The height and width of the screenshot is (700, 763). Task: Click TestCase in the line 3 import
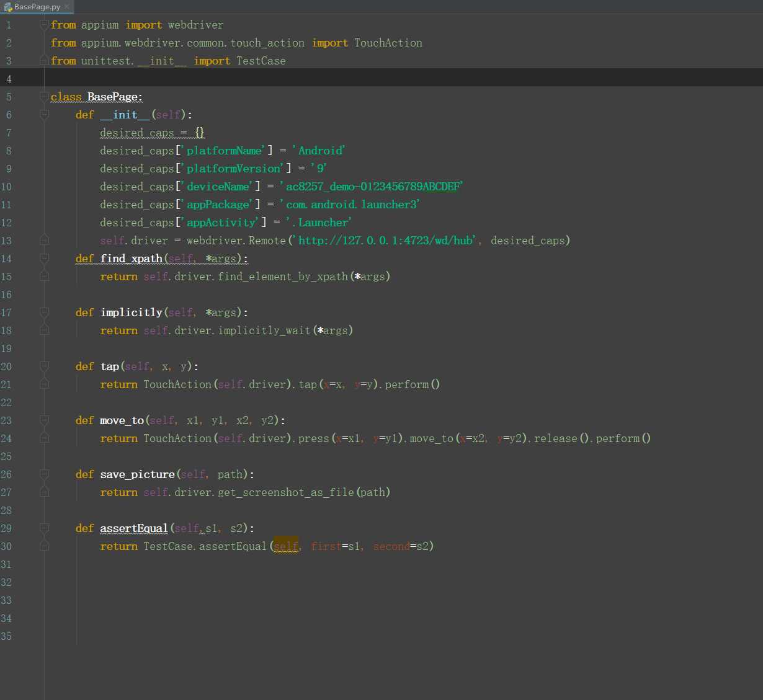[x=261, y=61]
